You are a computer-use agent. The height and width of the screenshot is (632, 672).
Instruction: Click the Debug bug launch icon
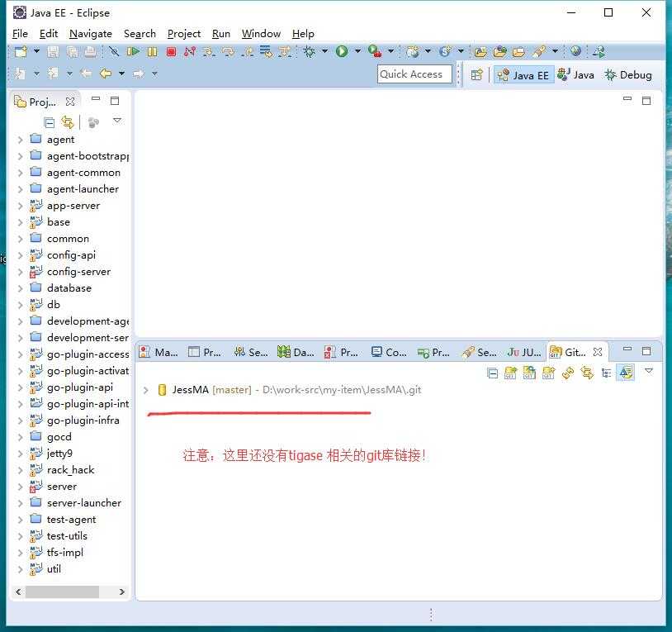click(x=309, y=52)
